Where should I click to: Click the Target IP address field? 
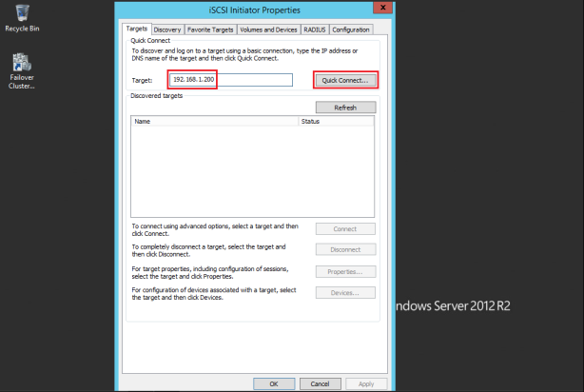(231, 80)
